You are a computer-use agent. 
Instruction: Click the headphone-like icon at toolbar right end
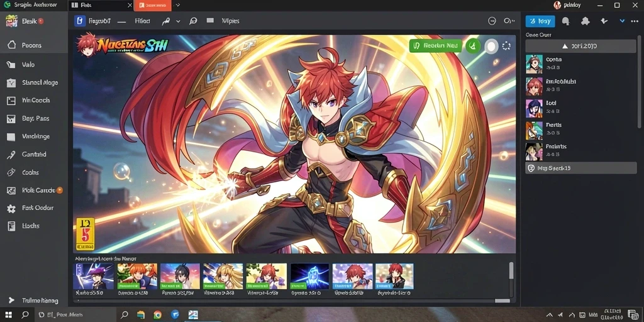point(509,21)
